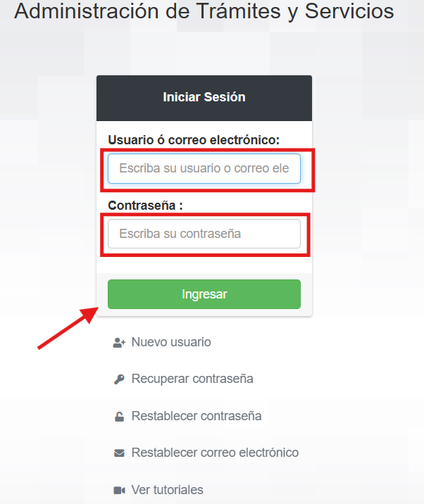Click the Contraseña label text
Screen dimensions: 424x504
pos(145,206)
